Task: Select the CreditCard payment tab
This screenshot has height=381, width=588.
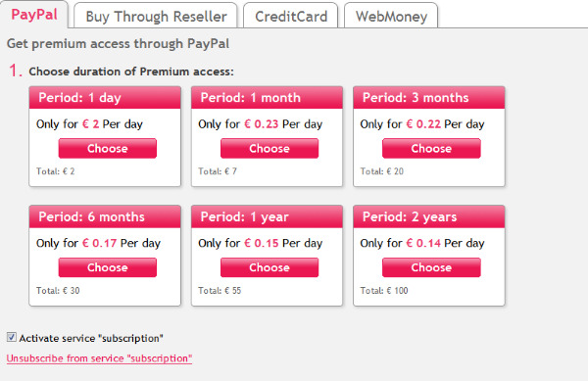Action: tap(291, 16)
